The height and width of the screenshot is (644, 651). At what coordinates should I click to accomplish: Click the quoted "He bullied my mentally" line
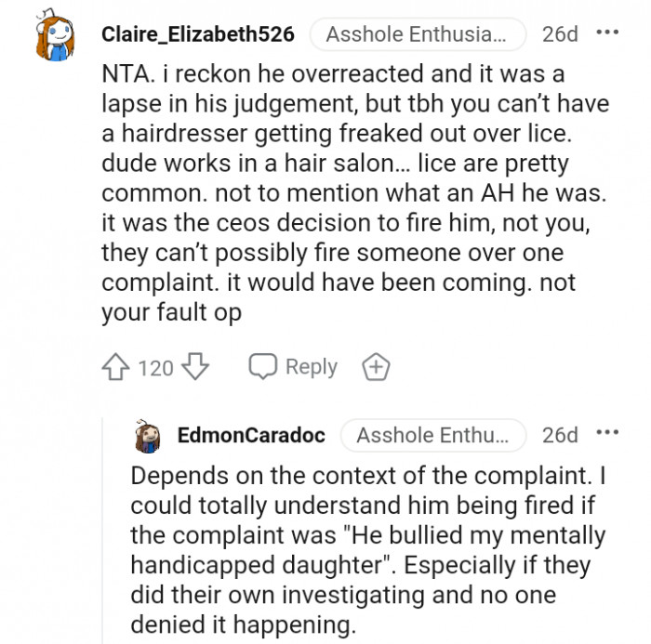(367, 536)
